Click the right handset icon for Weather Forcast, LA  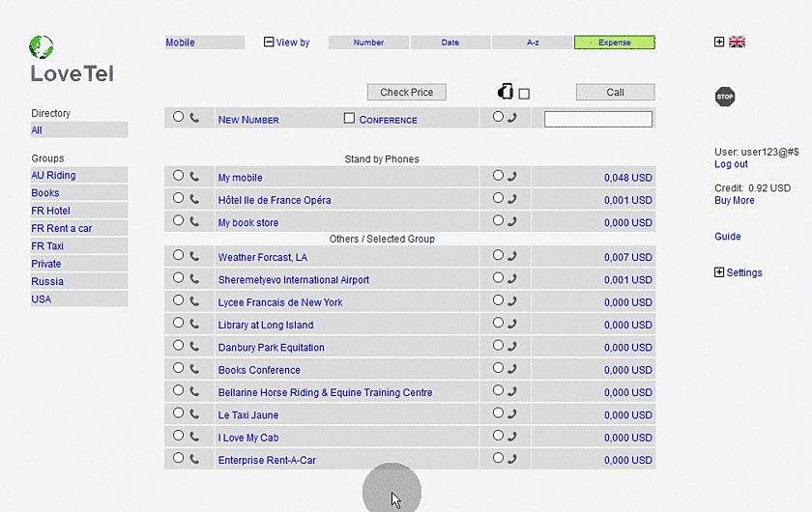pos(511,257)
